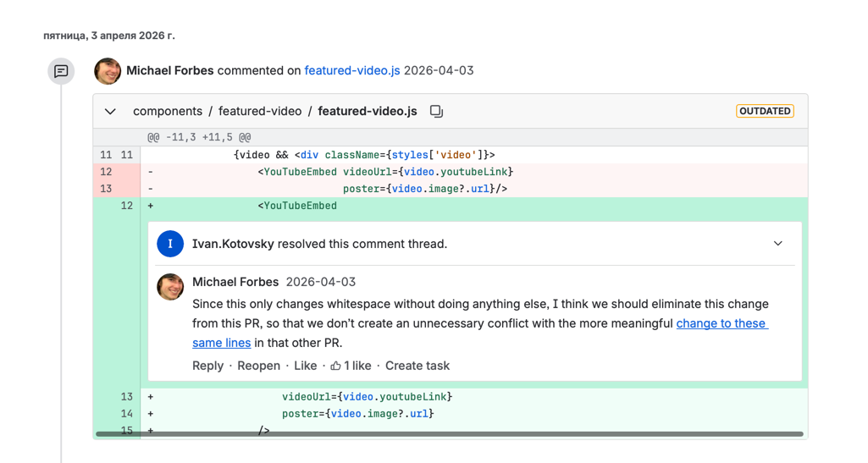The image size is (868, 463).
Task: Copy the featured-video.js file path
Action: [x=436, y=112]
